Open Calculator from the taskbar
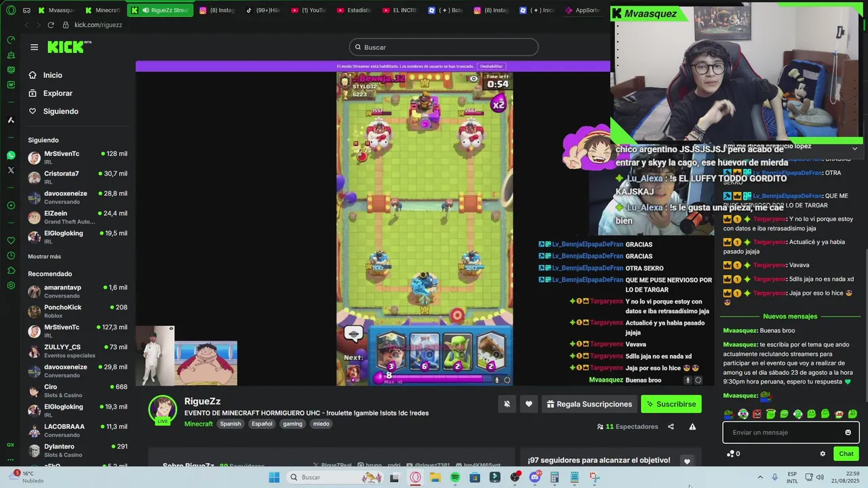Image resolution: width=868 pixels, height=488 pixels. click(x=554, y=477)
